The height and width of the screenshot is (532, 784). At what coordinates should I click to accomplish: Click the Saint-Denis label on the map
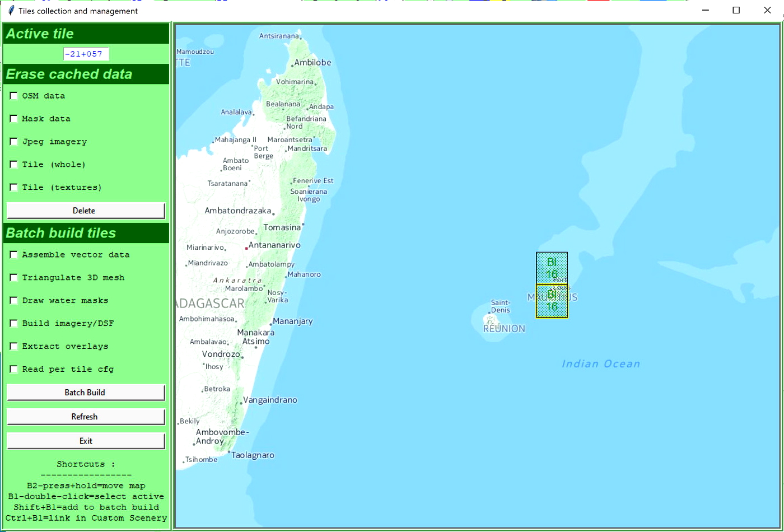[x=500, y=306]
